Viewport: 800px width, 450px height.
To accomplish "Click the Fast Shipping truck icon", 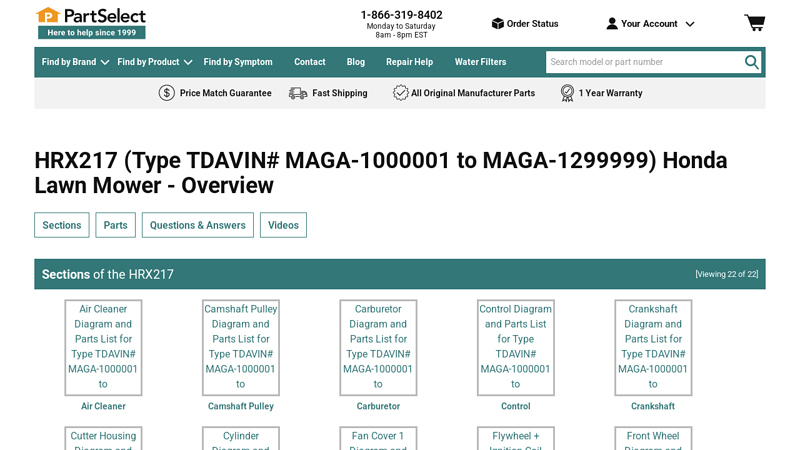I will tap(298, 93).
